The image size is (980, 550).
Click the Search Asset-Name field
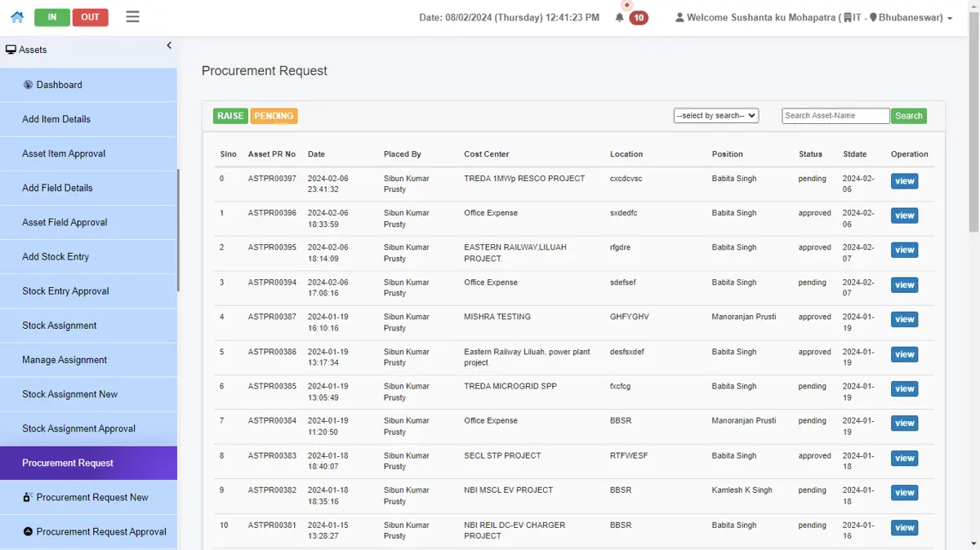(835, 116)
